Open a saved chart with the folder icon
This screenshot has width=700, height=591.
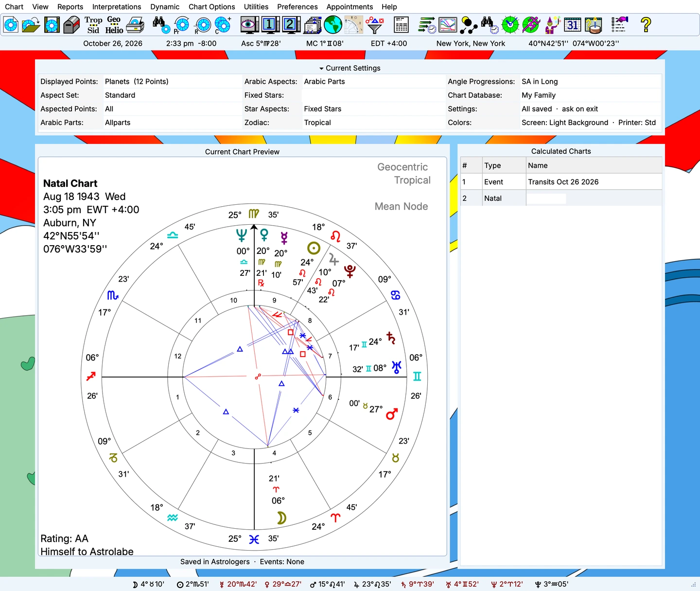pyautogui.click(x=31, y=25)
